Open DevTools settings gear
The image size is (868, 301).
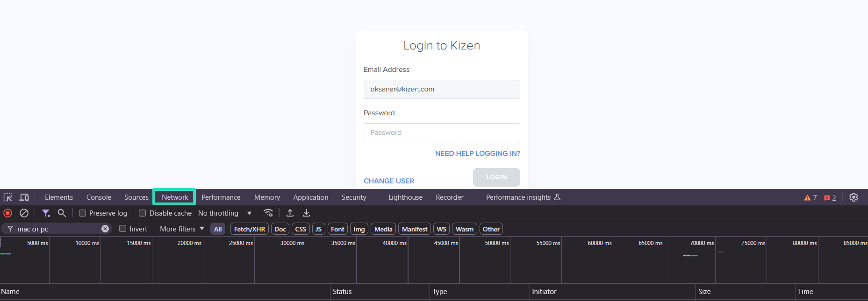tap(854, 197)
